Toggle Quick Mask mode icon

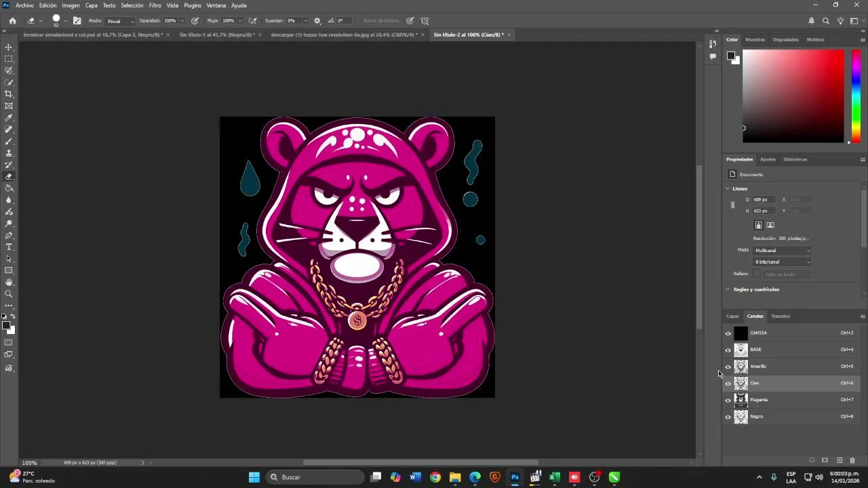coord(9,342)
